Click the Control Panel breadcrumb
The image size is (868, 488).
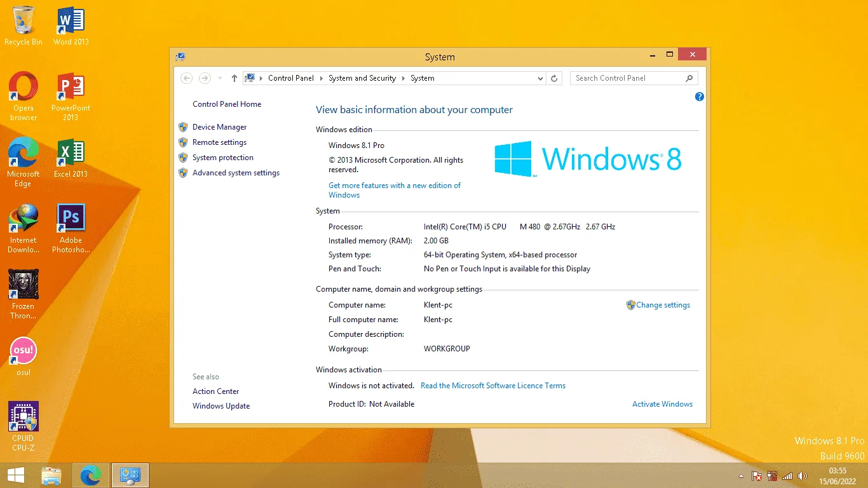[x=291, y=78]
